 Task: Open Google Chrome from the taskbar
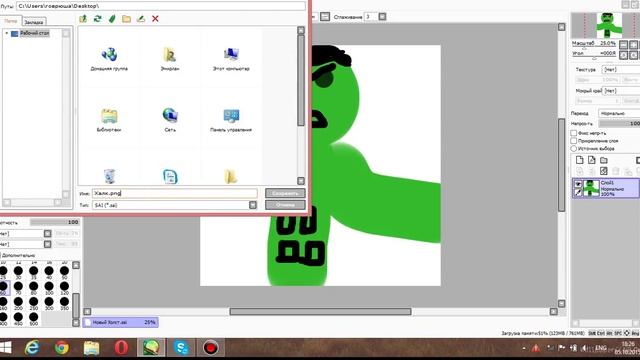tap(62, 348)
